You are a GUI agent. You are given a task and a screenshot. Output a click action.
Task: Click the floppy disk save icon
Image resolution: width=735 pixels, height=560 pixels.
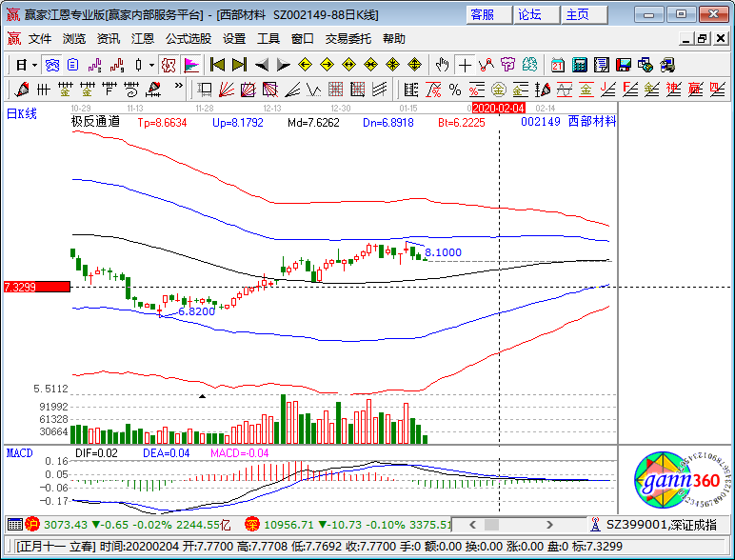click(x=623, y=65)
